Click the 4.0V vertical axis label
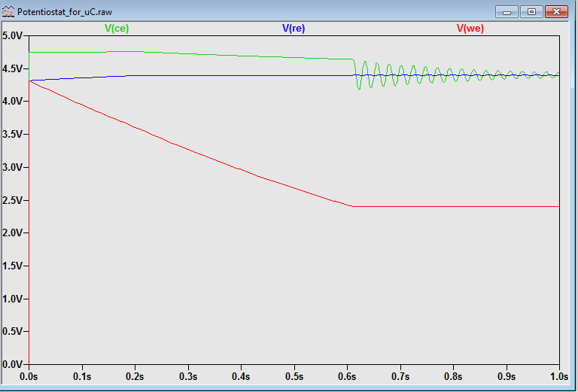The image size is (578, 392). pos(12,102)
